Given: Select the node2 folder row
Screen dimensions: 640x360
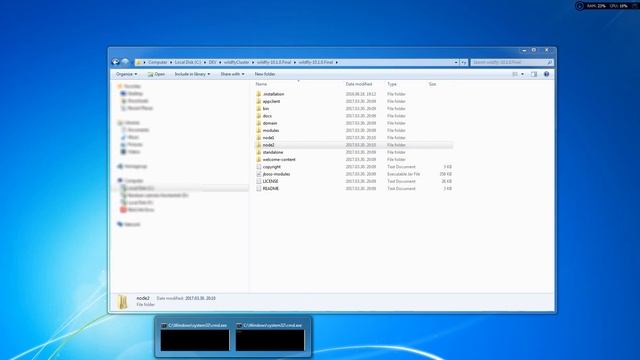Looking at the screenshot, I should pyautogui.click(x=353, y=145).
